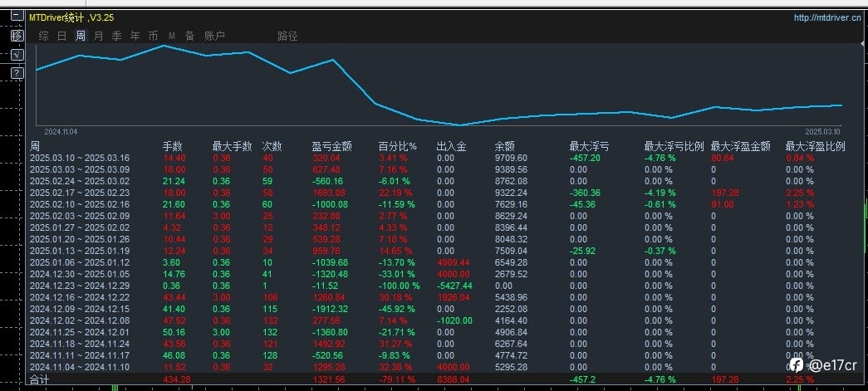The width and height of the screenshot is (868, 391).
Task: Click the 移 move button
Action: click(17, 36)
